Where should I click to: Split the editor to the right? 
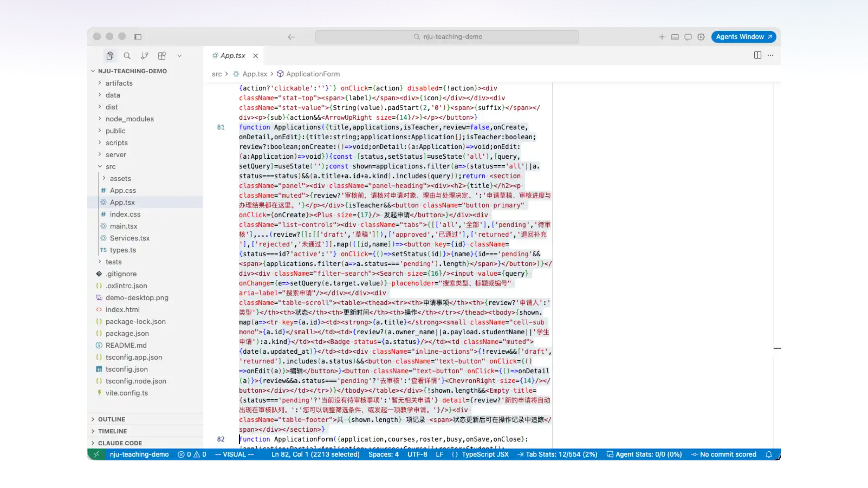click(757, 55)
